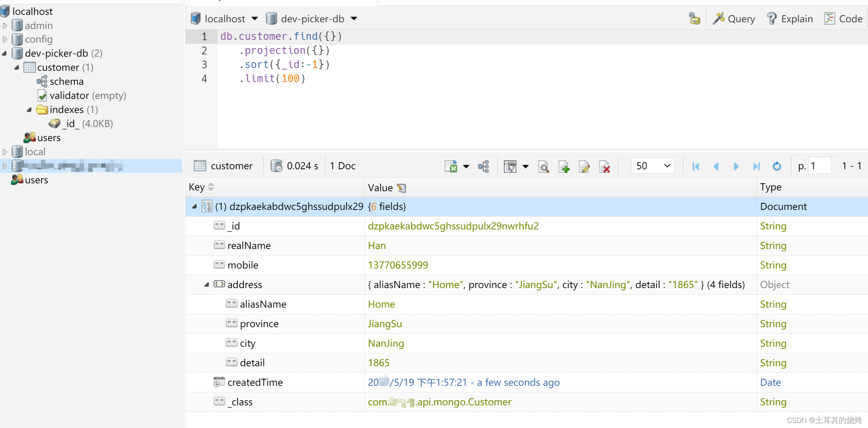Add a new document to results
This screenshot has height=428, width=868.
564,166
